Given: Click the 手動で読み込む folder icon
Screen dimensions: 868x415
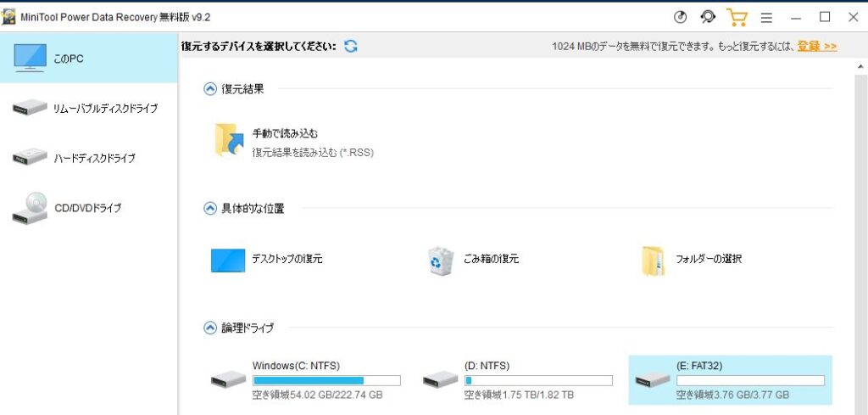Looking at the screenshot, I should (x=229, y=141).
